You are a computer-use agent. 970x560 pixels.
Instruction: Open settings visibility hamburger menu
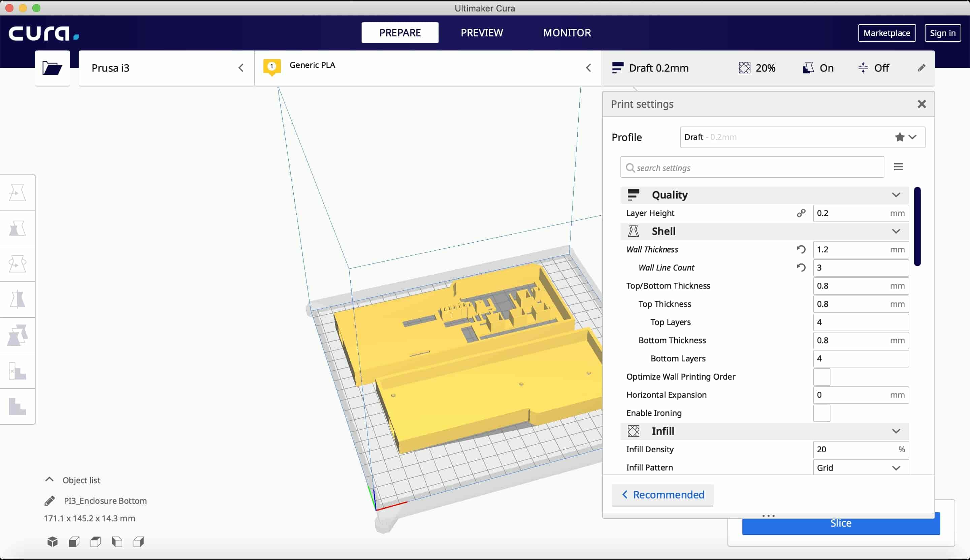click(x=898, y=167)
